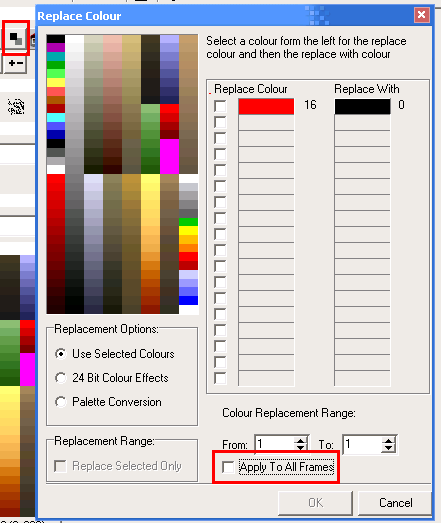This screenshot has height=523, width=441.
Task: Increase the To frame value
Action: 388,441
